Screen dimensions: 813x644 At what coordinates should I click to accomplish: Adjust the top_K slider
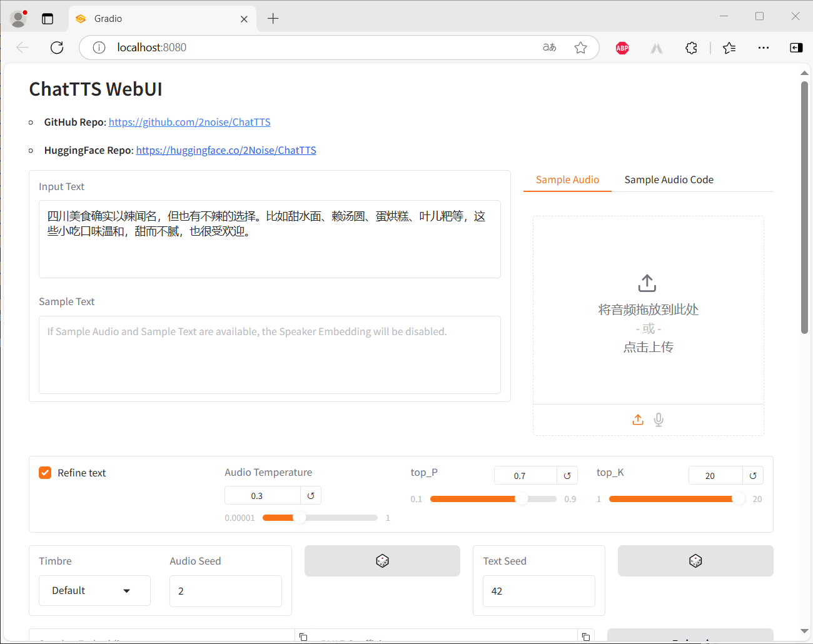pos(677,499)
